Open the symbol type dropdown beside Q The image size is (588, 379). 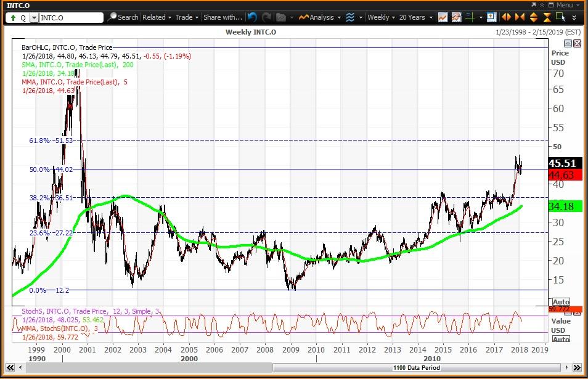[x=34, y=18]
